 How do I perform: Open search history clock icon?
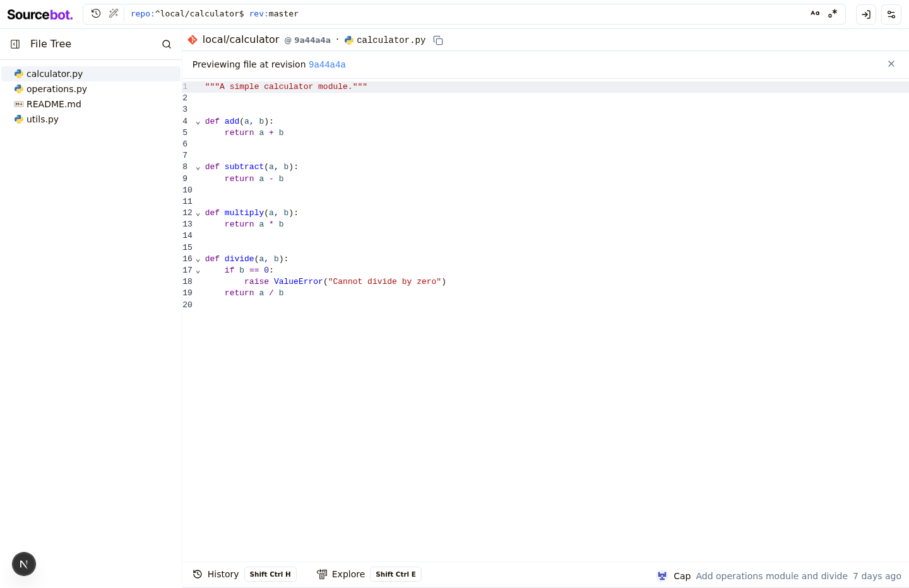pyautogui.click(x=96, y=13)
